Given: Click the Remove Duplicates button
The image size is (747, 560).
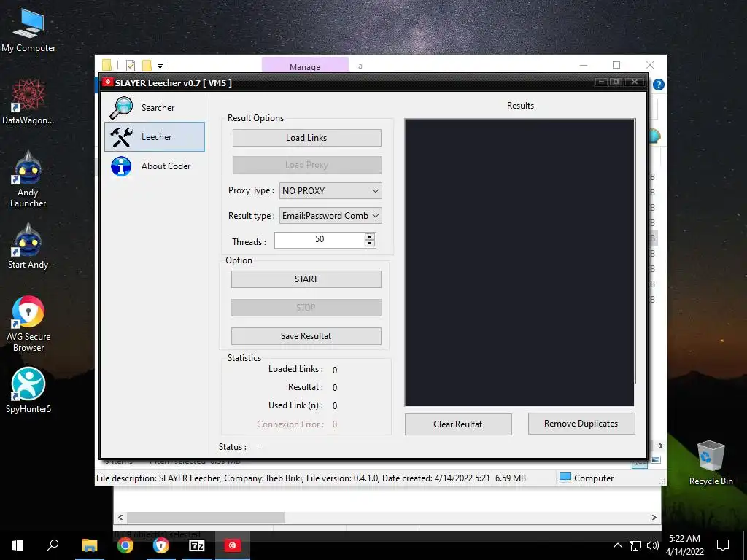Looking at the screenshot, I should [581, 424].
